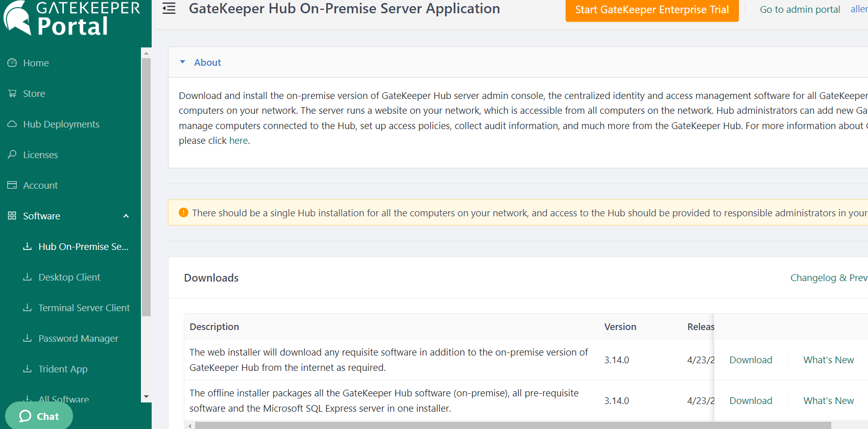Download the offline installer
The height and width of the screenshot is (429, 868).
pyautogui.click(x=751, y=401)
